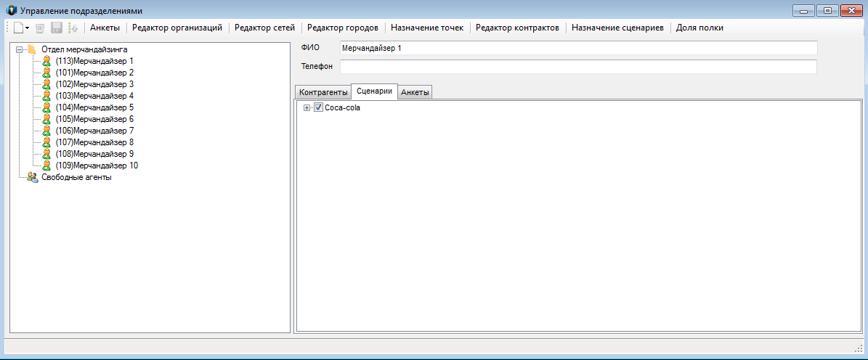Screen dimensions: 868x360
Task: Click the save floppy disk icon
Action: pos(57,28)
